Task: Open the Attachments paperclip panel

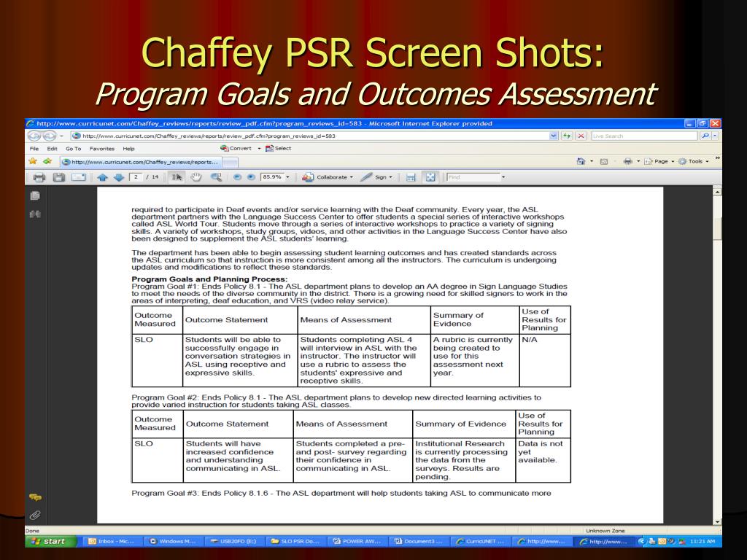Action: click(x=35, y=516)
